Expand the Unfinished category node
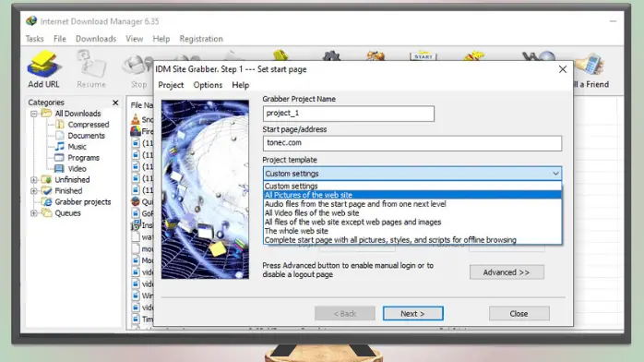644x362 pixels. pos(34,179)
